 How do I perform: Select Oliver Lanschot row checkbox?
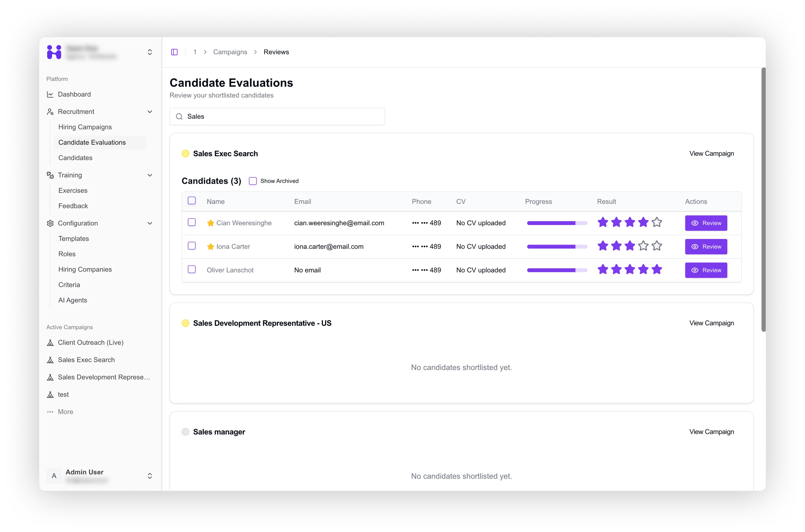tap(192, 269)
